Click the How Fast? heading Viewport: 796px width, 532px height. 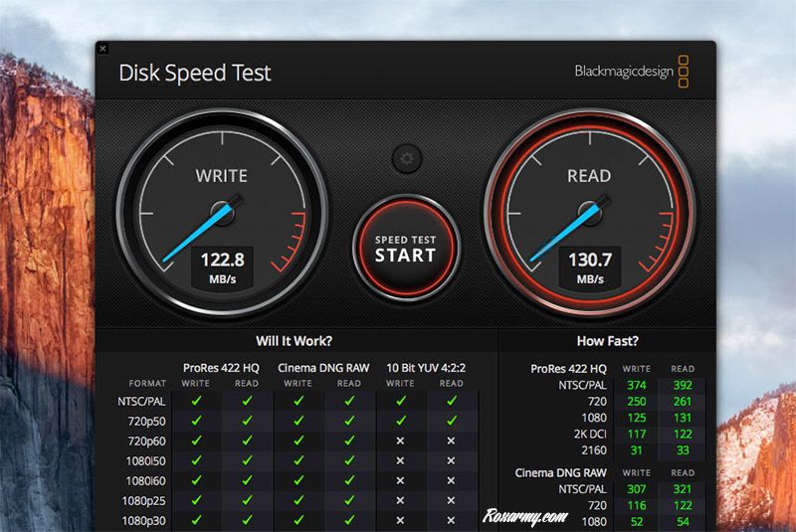(607, 340)
